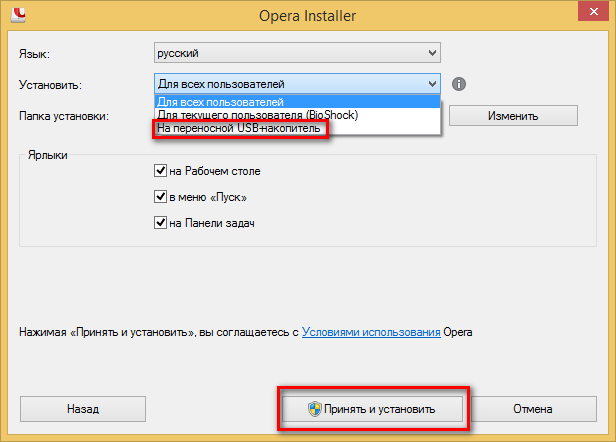Click the shield icon on the accept button
616x442 pixels.
[314, 409]
